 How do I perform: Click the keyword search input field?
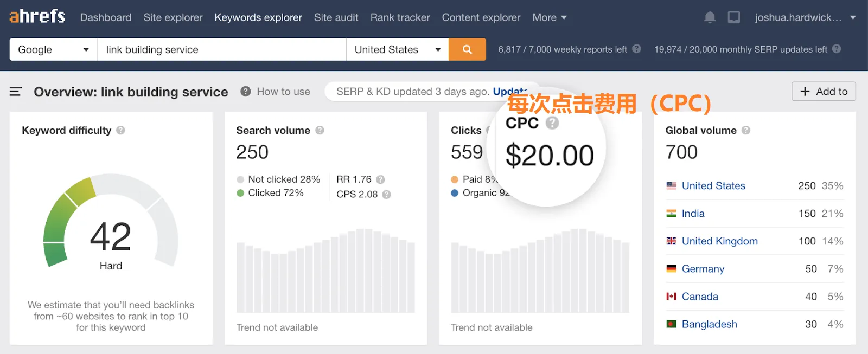(x=221, y=49)
